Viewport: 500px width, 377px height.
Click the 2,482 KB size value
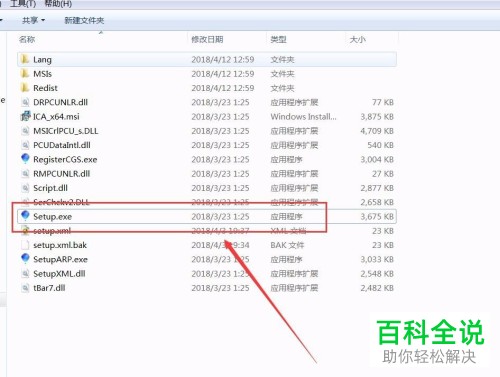tap(377, 288)
